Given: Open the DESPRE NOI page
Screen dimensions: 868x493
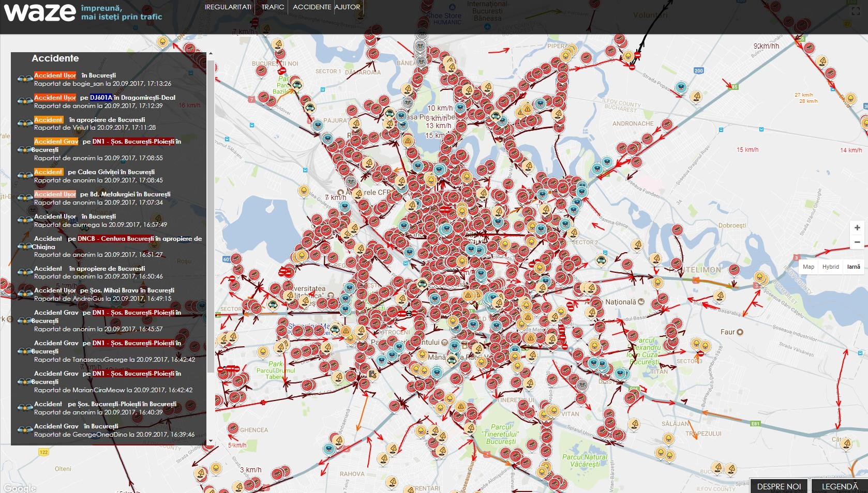Looking at the screenshot, I should tap(779, 486).
